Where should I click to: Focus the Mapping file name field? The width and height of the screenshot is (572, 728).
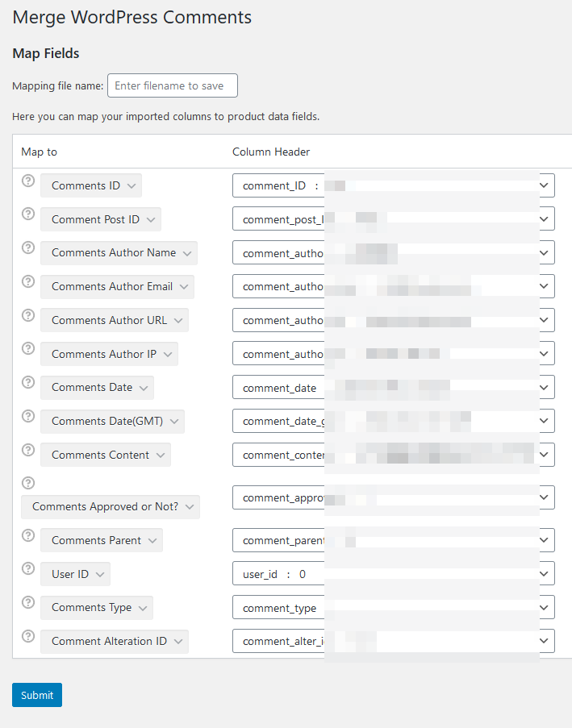(173, 85)
